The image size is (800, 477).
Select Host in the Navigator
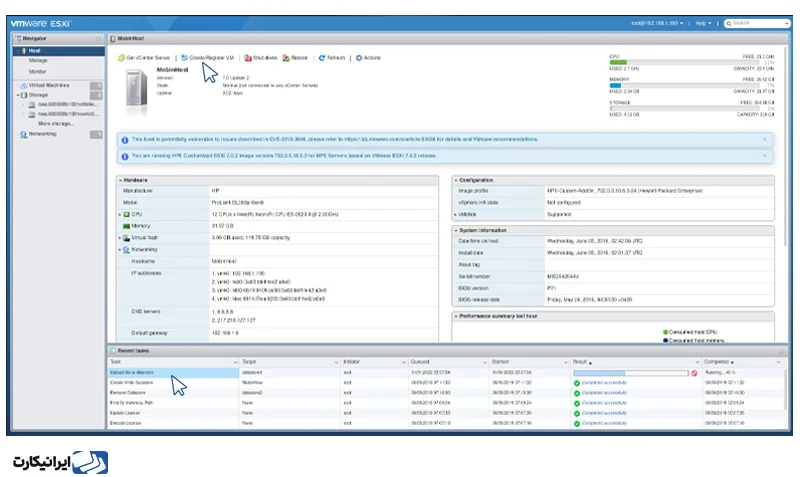coord(59,51)
